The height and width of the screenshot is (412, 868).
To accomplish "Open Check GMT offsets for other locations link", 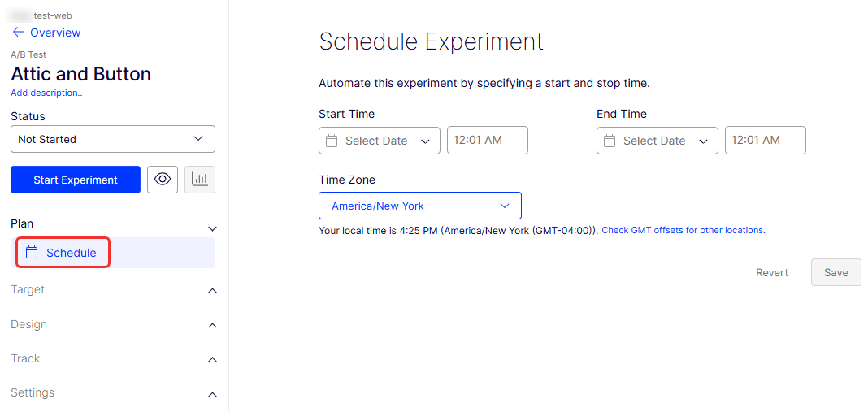I will click(683, 230).
